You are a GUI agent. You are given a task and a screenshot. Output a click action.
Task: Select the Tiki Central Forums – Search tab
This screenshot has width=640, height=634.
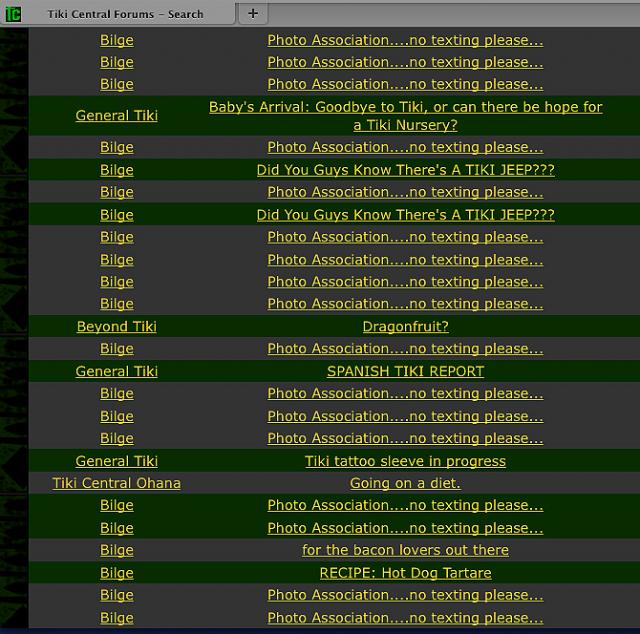click(125, 14)
